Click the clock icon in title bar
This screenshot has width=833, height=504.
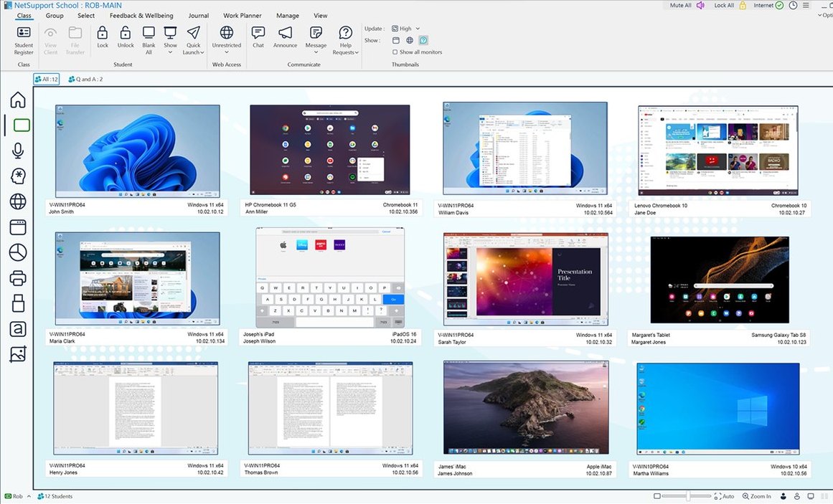(793, 5)
